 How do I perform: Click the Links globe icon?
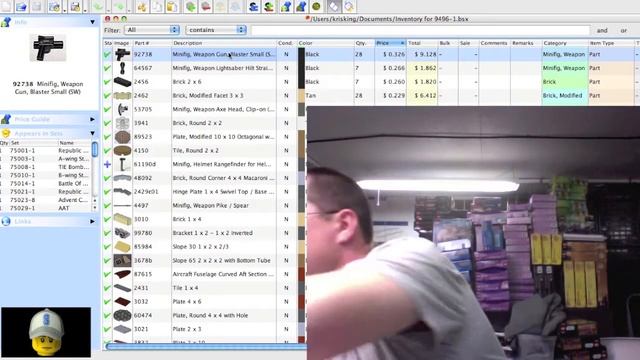(6, 221)
